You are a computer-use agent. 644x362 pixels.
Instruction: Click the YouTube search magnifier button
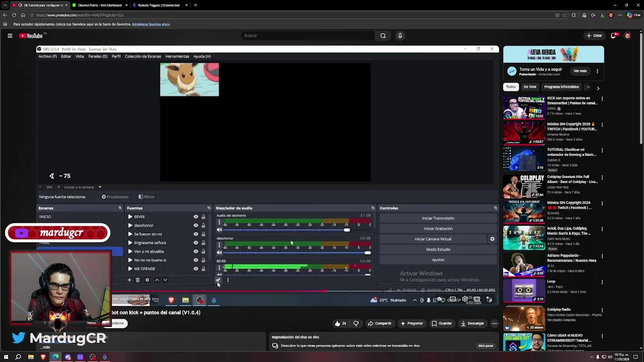[x=383, y=36]
